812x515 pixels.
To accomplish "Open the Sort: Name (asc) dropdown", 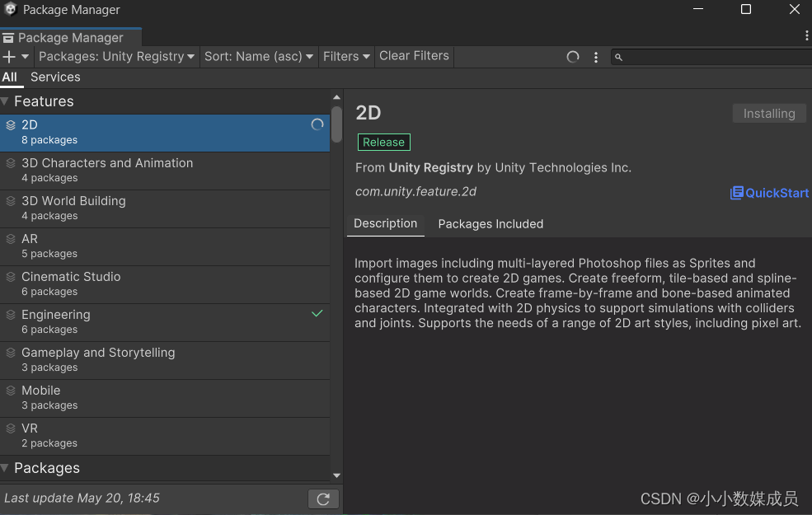I will pyautogui.click(x=258, y=56).
